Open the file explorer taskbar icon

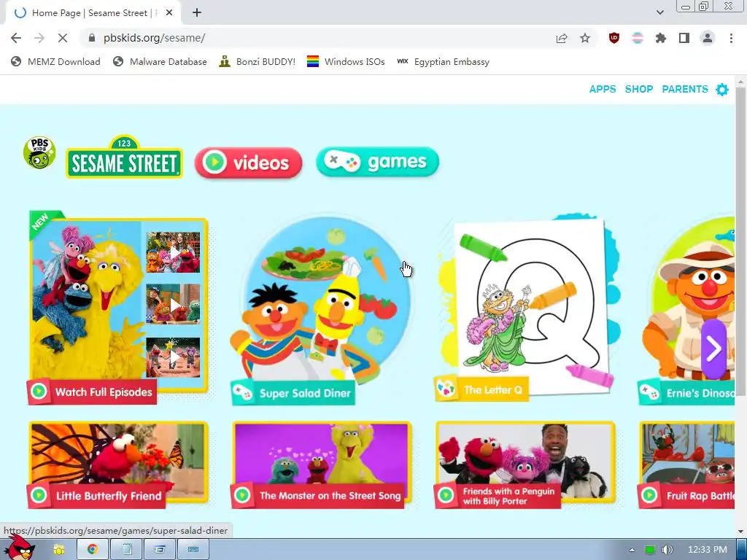click(59, 550)
